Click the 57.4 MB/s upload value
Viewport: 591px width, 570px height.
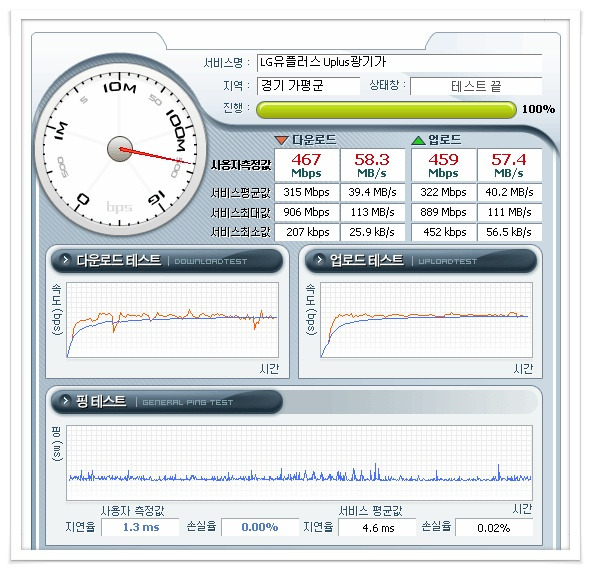510,165
